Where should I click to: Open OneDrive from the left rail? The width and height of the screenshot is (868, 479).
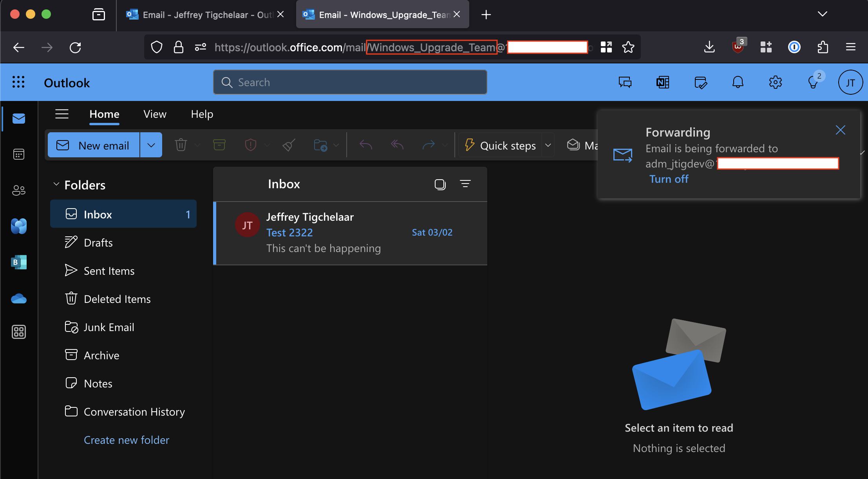19,299
